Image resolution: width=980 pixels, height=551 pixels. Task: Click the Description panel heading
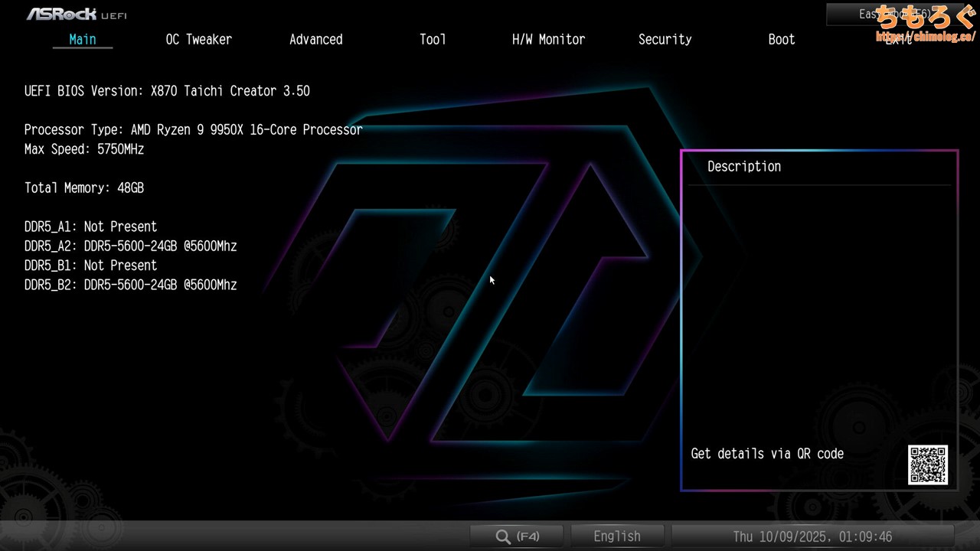[743, 167]
